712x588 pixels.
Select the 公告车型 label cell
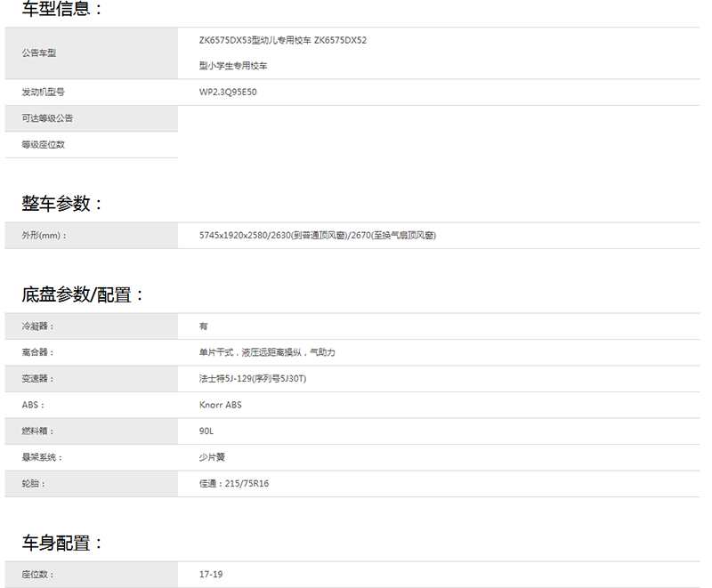[x=39, y=53]
